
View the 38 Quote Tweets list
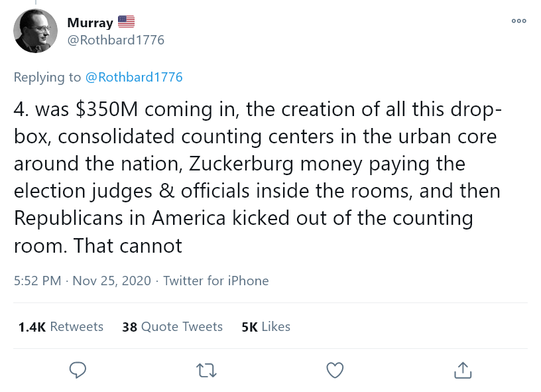pyautogui.click(x=172, y=326)
